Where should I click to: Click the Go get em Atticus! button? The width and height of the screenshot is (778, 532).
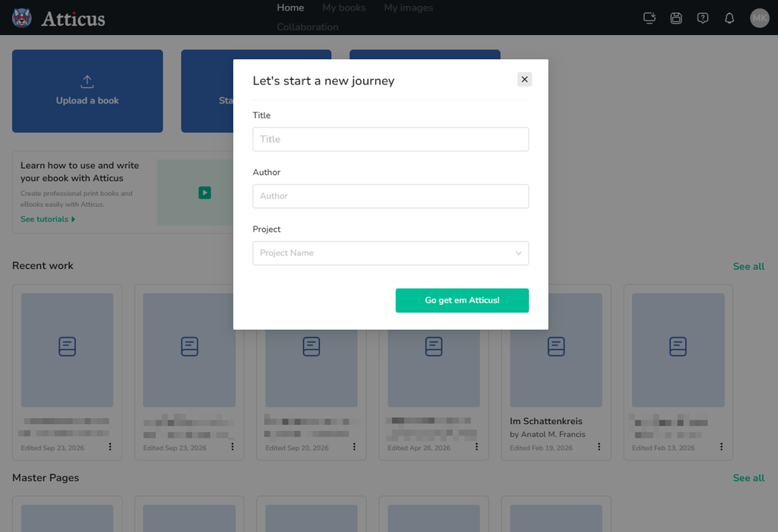[462, 300]
